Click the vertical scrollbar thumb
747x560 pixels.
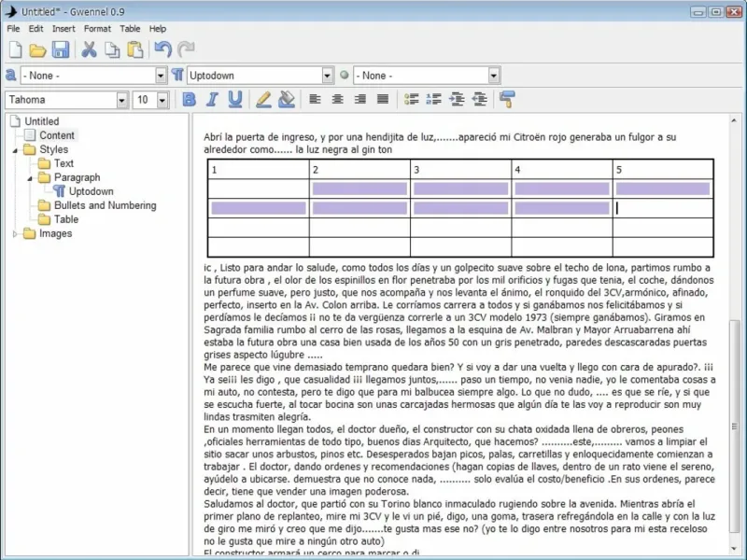(x=734, y=427)
